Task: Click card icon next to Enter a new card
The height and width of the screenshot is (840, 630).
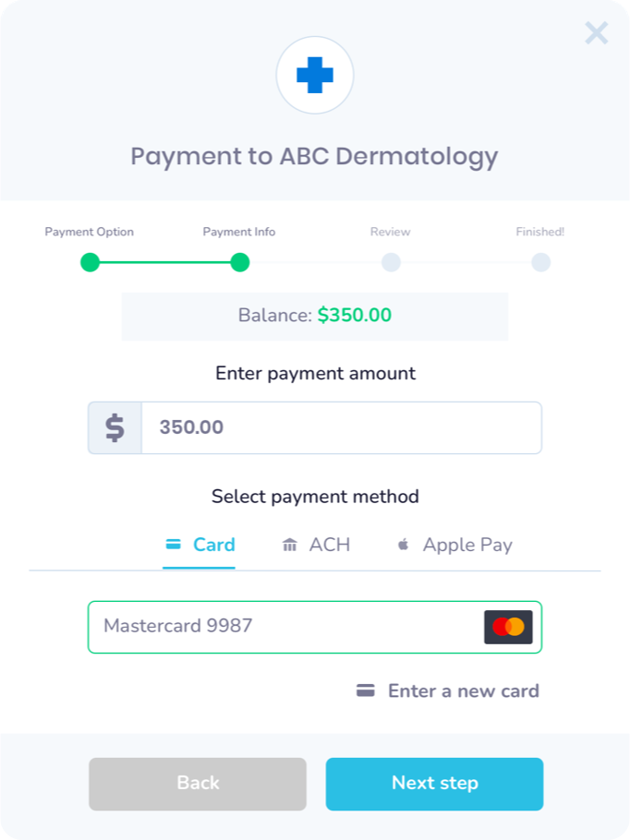Action: click(x=366, y=690)
